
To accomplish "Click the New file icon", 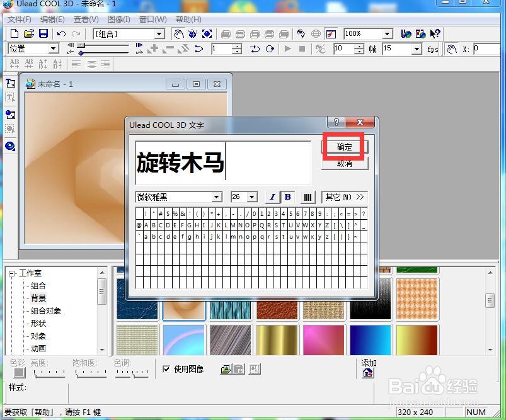I will coord(14,33).
